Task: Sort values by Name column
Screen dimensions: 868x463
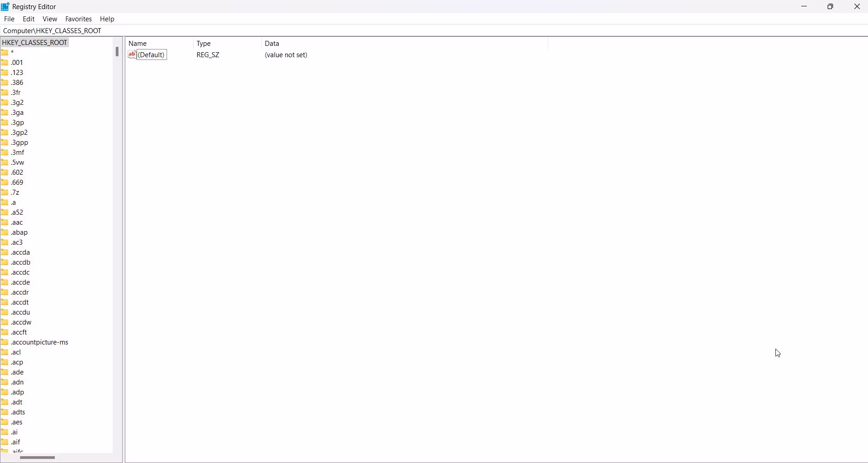Action: coord(160,43)
